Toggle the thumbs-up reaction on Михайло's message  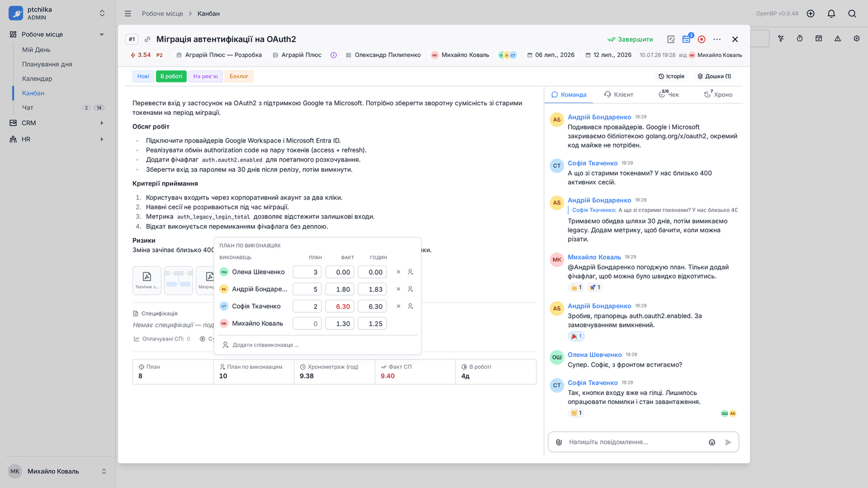[576, 287]
